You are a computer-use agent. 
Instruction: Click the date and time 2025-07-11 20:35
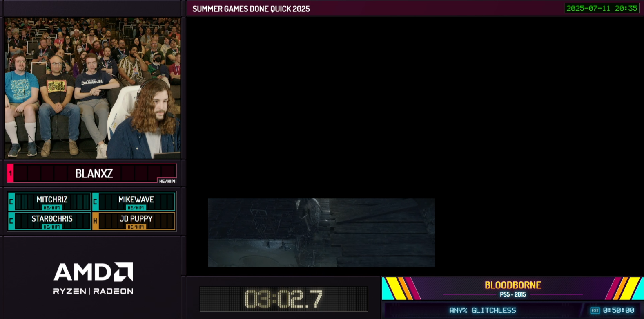pos(602,8)
